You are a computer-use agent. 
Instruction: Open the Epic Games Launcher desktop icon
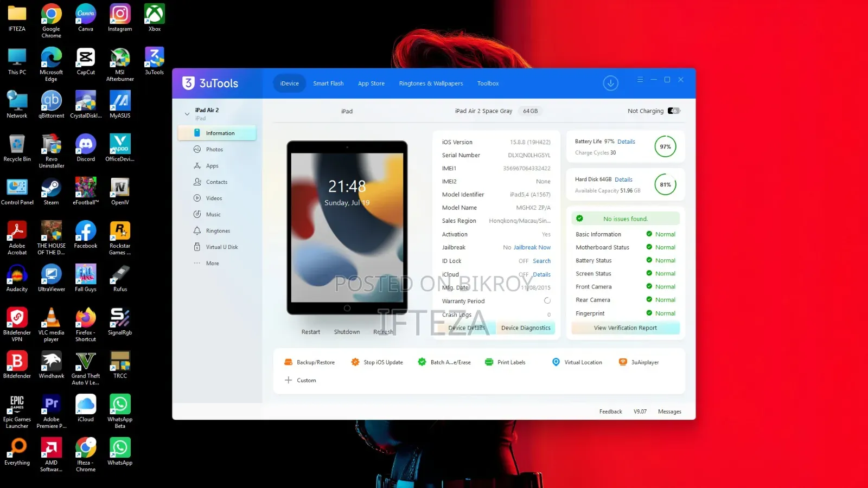[17, 412]
